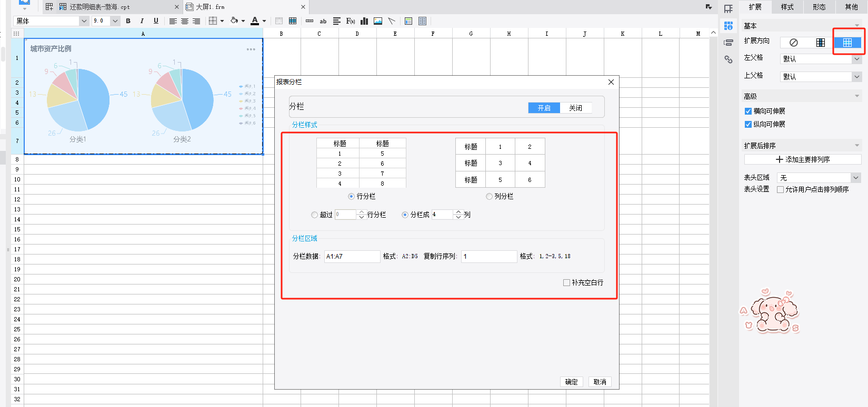Open the 左父格 默认 dropdown
The image size is (868, 407).
(857, 59)
